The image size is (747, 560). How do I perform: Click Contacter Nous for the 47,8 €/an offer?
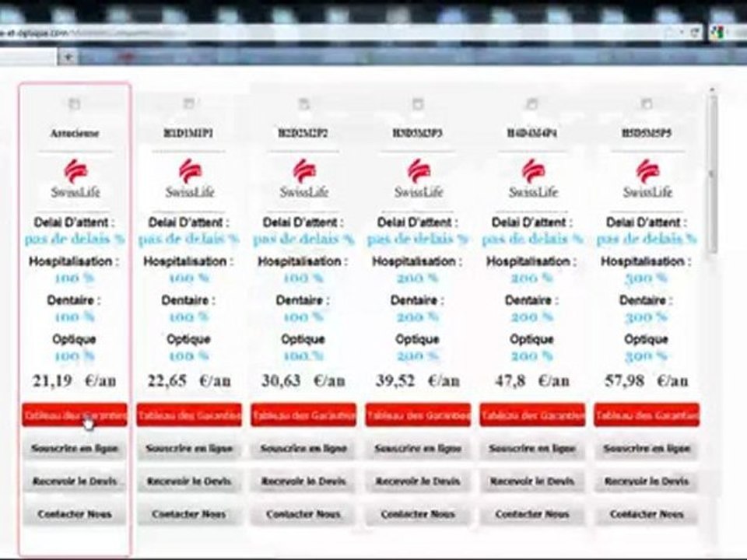tap(532, 514)
